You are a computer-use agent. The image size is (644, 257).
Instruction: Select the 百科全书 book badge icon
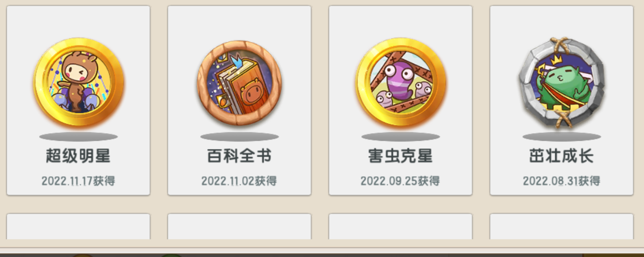[x=239, y=83]
